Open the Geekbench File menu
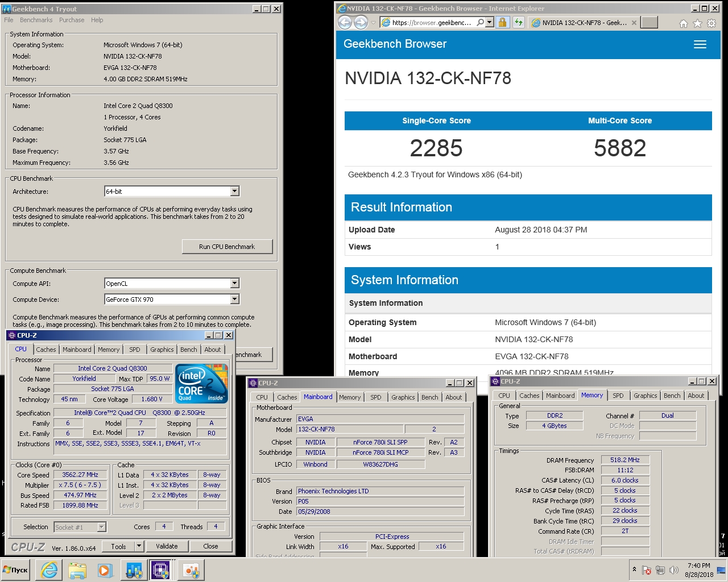Image resolution: width=728 pixels, height=582 pixels. tap(9, 20)
